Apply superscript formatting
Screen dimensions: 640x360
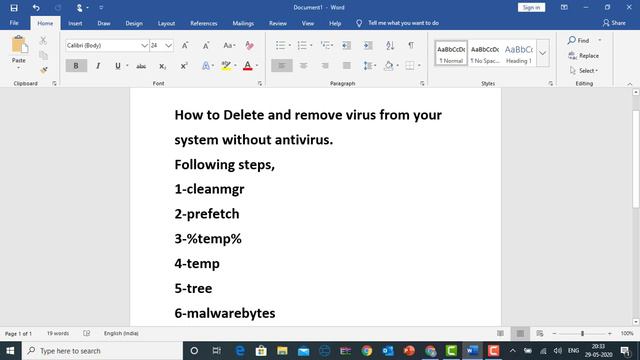tap(184, 66)
